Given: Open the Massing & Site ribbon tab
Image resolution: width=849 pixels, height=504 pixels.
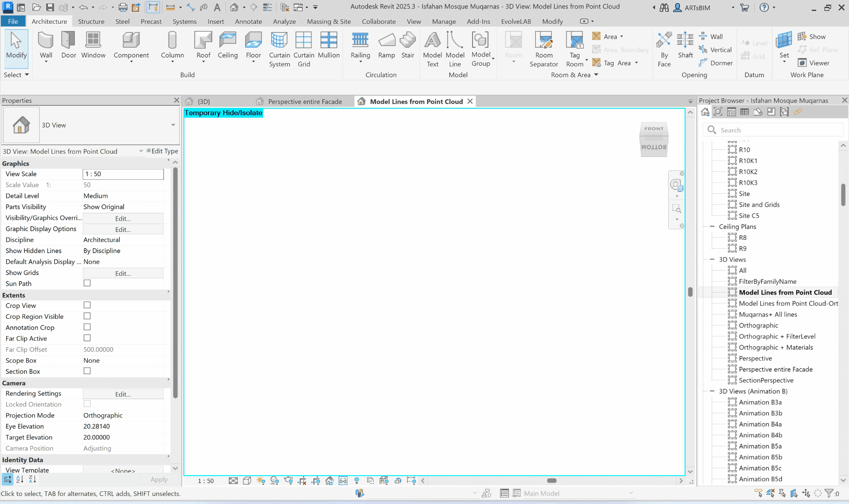Looking at the screenshot, I should (x=329, y=21).
